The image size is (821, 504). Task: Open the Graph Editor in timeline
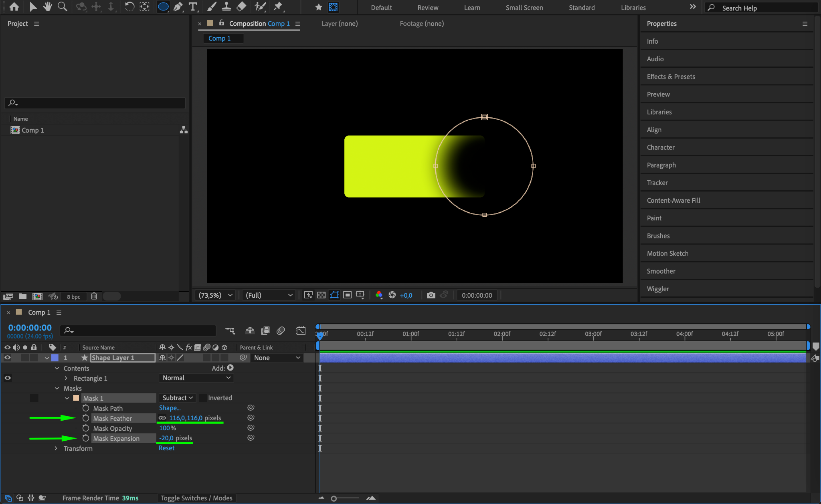click(x=301, y=331)
